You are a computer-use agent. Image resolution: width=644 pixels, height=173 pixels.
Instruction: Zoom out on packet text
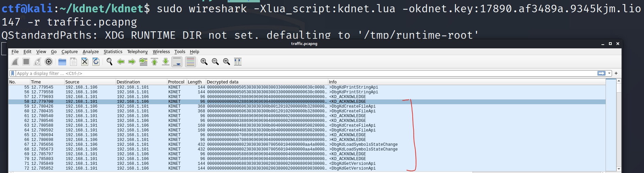coord(215,62)
